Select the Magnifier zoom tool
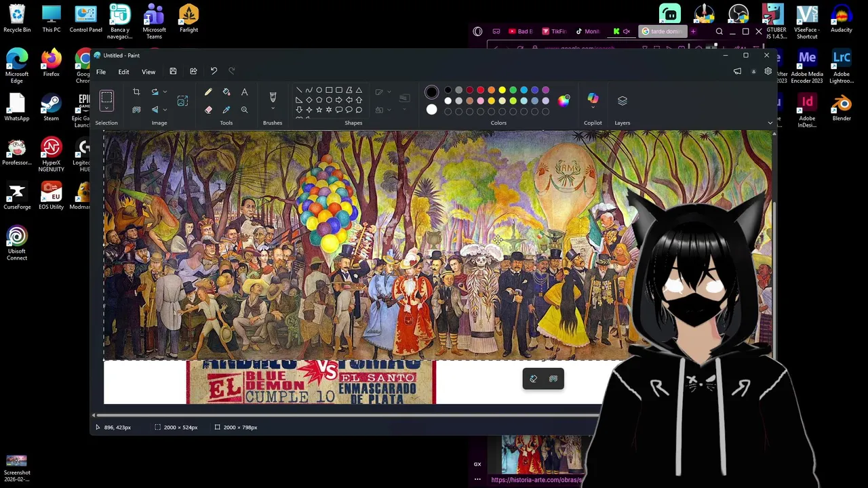Image resolution: width=868 pixels, height=488 pixels. coord(244,110)
